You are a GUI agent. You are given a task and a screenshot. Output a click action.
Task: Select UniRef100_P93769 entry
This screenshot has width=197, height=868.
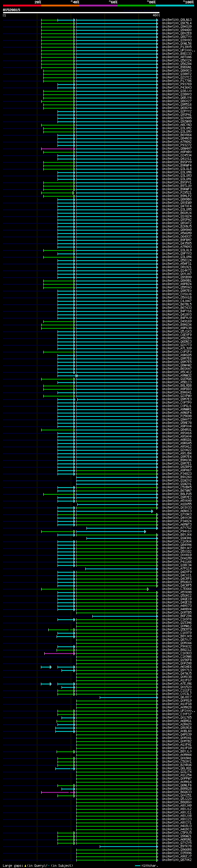pyautogui.click(x=176, y=84)
